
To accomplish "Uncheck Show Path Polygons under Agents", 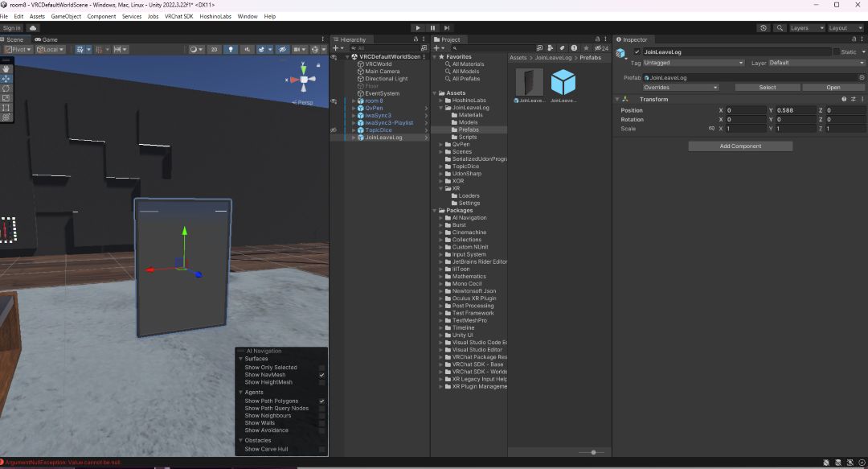I will [x=321, y=401].
